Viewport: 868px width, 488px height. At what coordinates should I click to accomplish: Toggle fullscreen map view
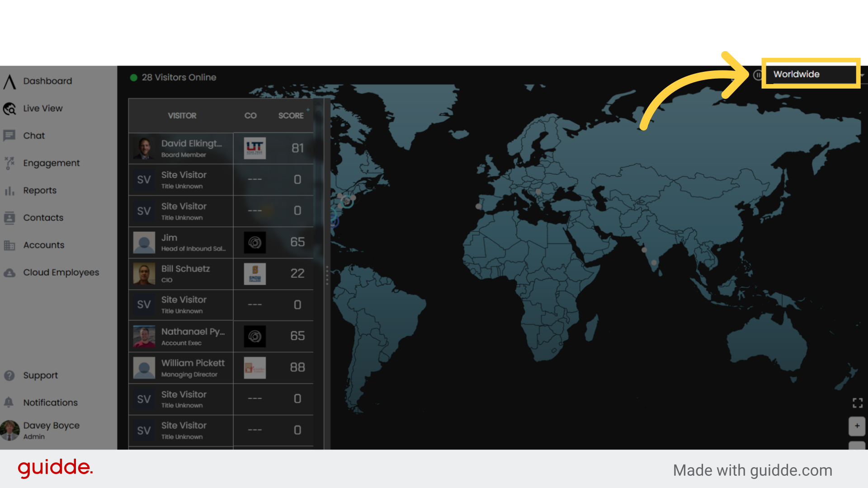(857, 403)
